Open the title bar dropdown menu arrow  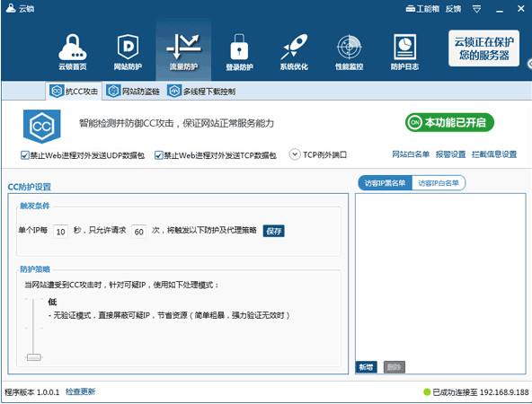pos(476,9)
